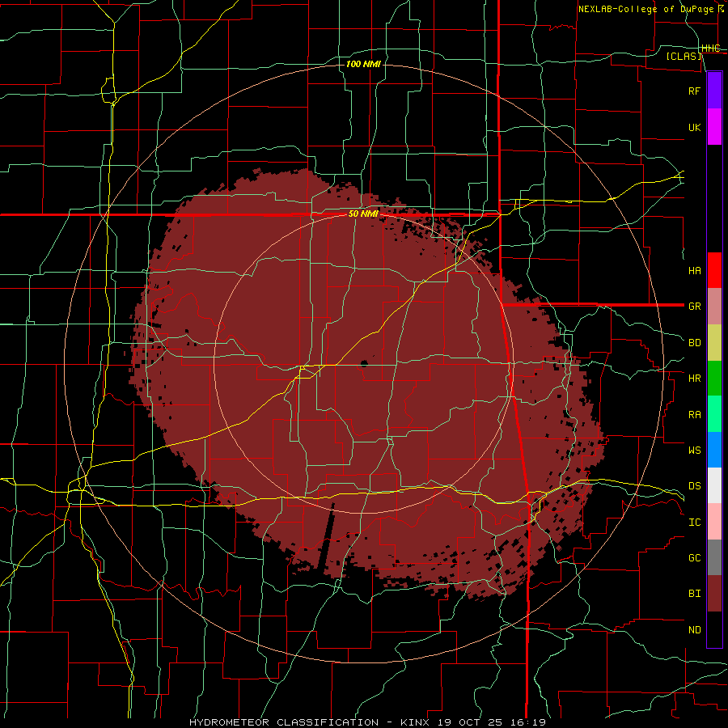
Task: Select the HR label text in legend
Action: (695, 379)
